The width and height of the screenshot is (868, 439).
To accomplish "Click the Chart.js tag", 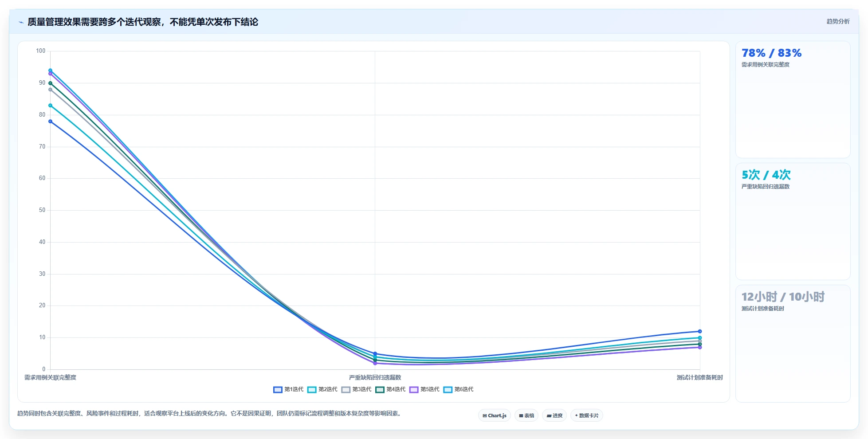I will tap(495, 415).
